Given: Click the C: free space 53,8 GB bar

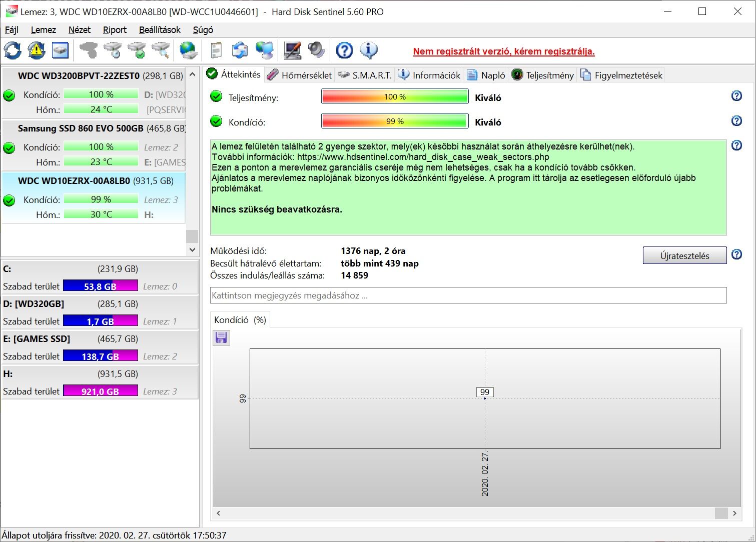Looking at the screenshot, I should tap(101, 286).
